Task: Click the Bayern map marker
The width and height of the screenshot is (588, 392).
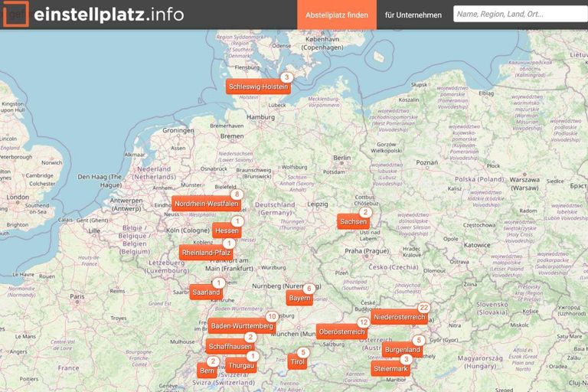Action: 299,298
